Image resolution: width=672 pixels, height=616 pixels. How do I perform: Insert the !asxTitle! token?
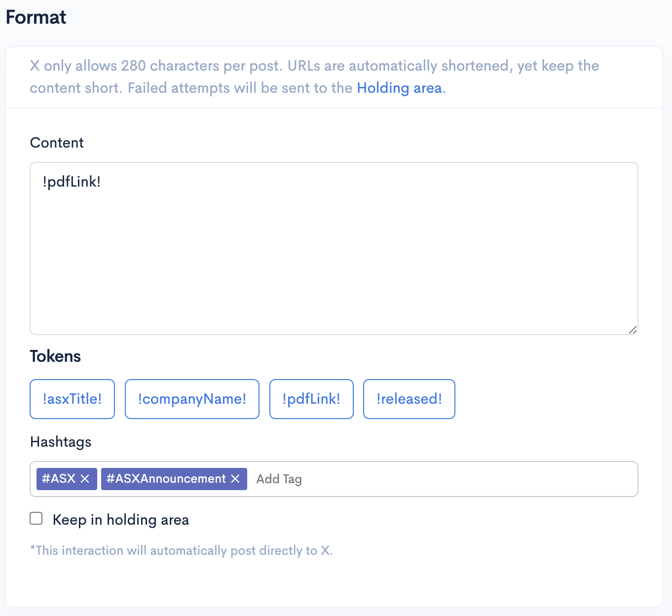[72, 399]
